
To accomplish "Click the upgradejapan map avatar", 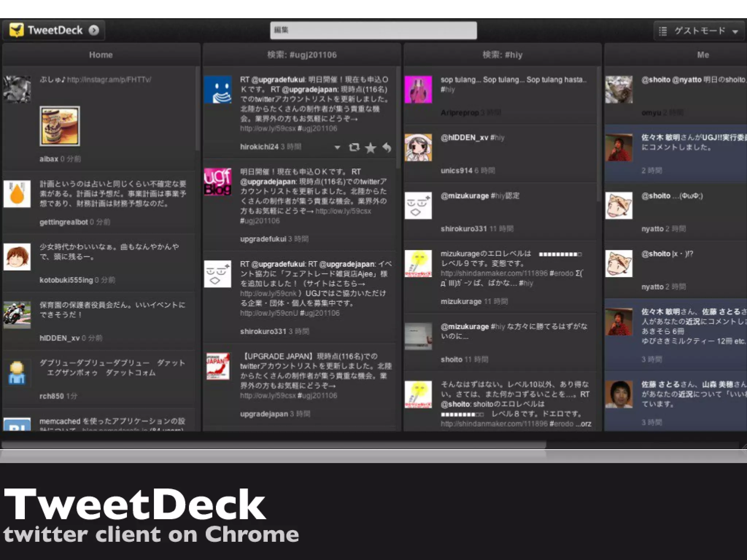I will click(218, 366).
